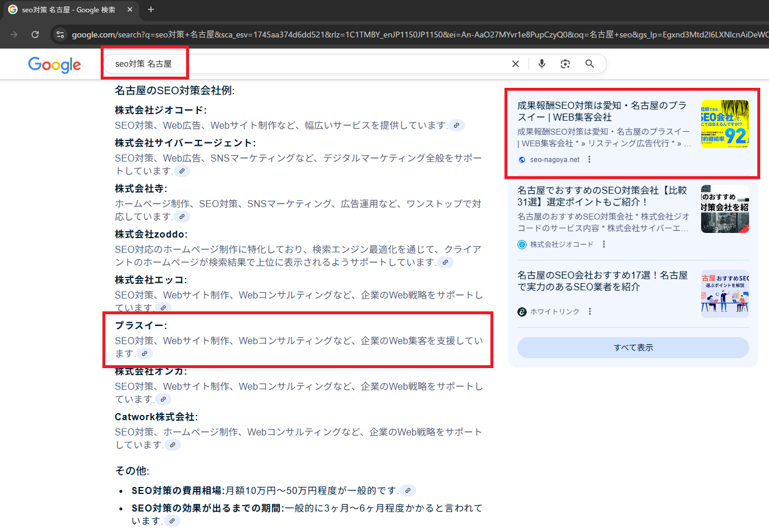Click the 株式会社サイバーエージェント company name
Image resolution: width=769 pixels, height=532 pixels.
coord(185,143)
